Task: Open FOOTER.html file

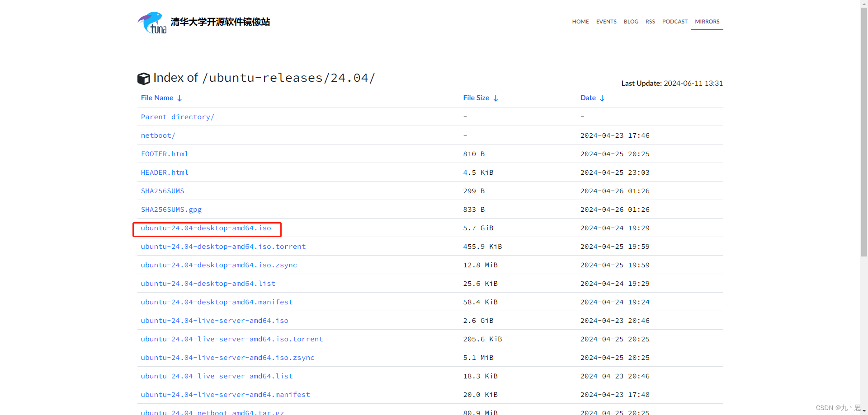Action: [165, 154]
